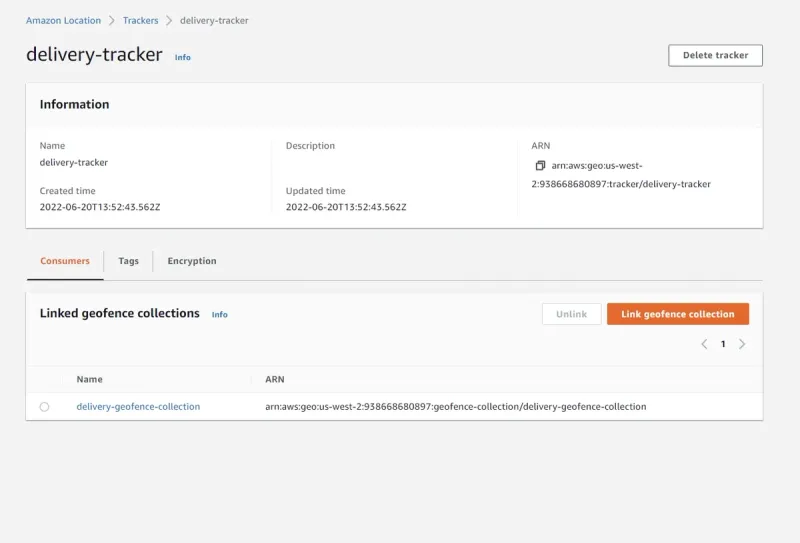Image resolution: width=800 pixels, height=543 pixels.
Task: Click the Name value delivery-tracker
Action: 73,162
